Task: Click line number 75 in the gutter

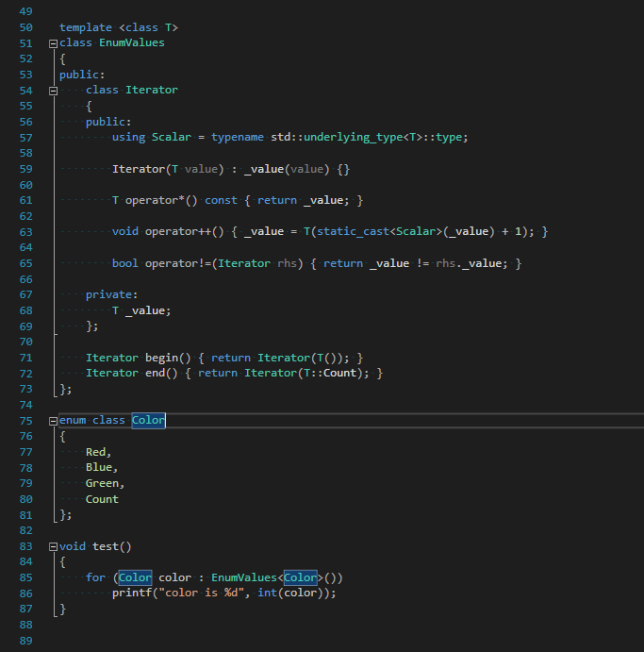Action: tap(25, 421)
